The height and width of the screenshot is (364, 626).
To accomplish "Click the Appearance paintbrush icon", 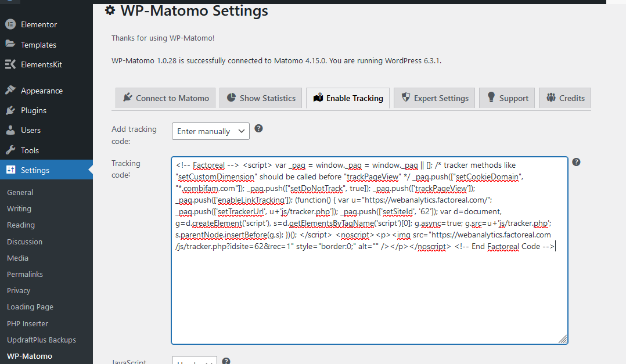I will tap(10, 91).
